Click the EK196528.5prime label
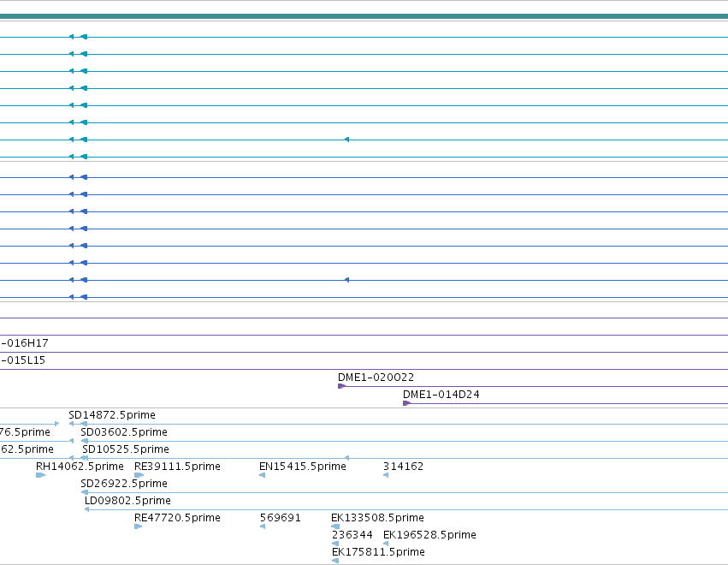728x565 pixels. pyautogui.click(x=429, y=535)
